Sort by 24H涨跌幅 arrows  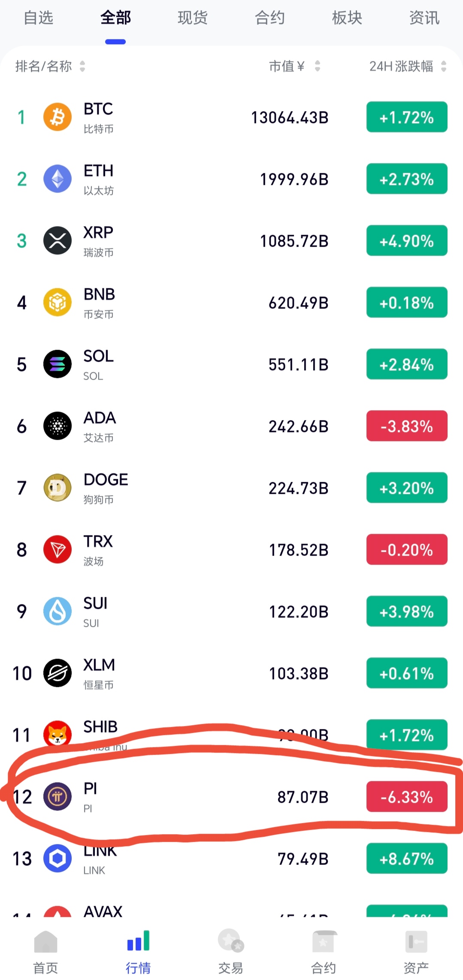(x=444, y=66)
